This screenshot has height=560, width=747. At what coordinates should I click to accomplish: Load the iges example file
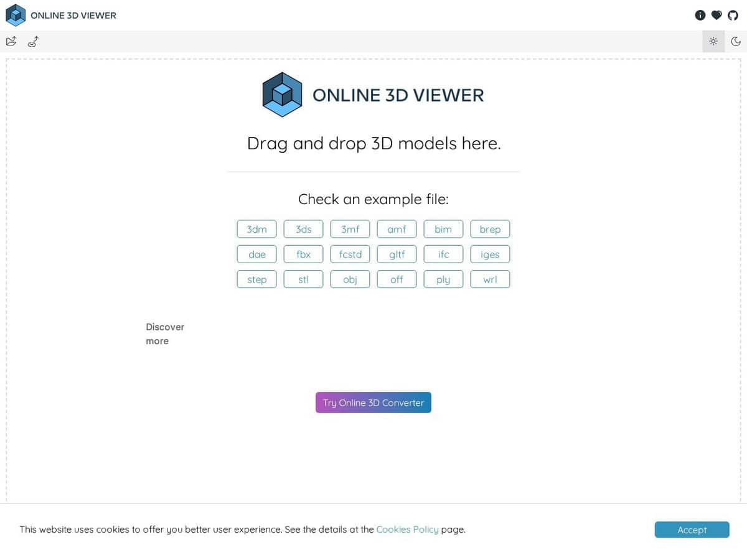pos(490,254)
